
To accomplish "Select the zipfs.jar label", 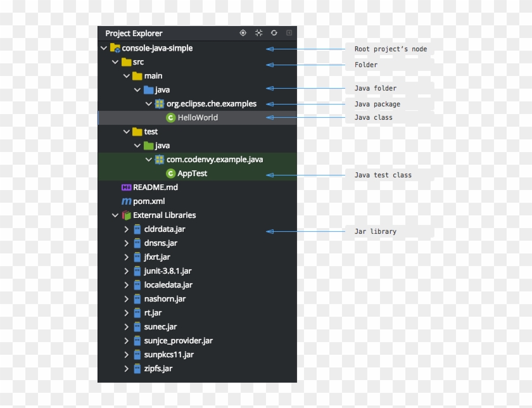I will pos(158,369).
